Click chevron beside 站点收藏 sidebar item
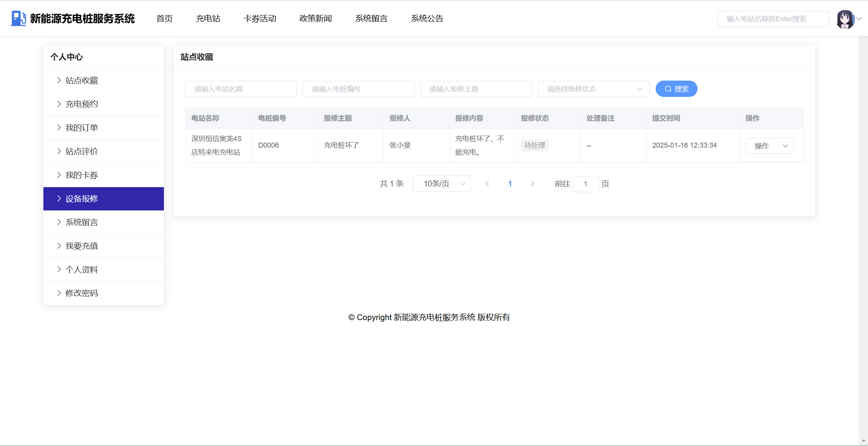The image size is (868, 446). pyautogui.click(x=59, y=81)
